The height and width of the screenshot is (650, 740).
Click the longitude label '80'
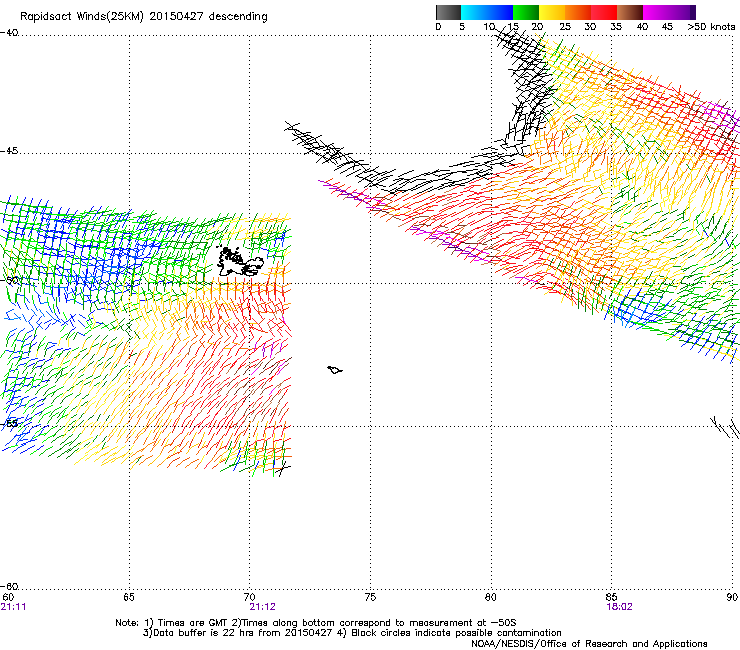[491, 597]
